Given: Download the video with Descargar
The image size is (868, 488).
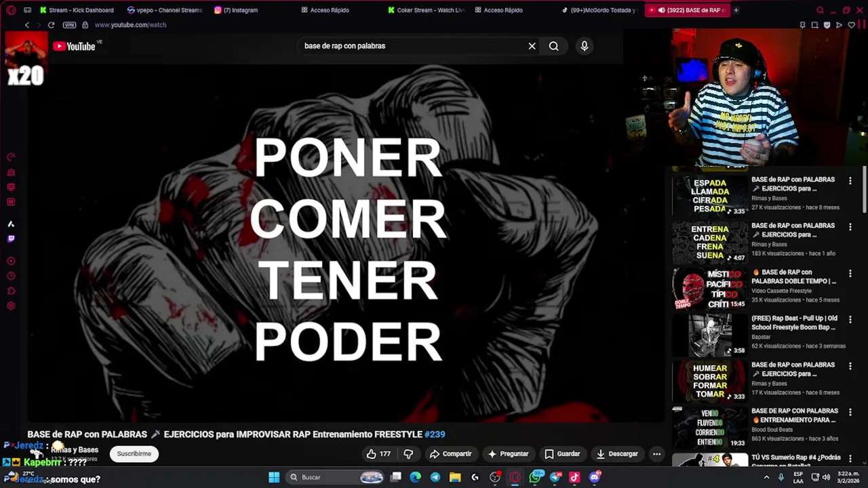Looking at the screenshot, I should click(616, 454).
